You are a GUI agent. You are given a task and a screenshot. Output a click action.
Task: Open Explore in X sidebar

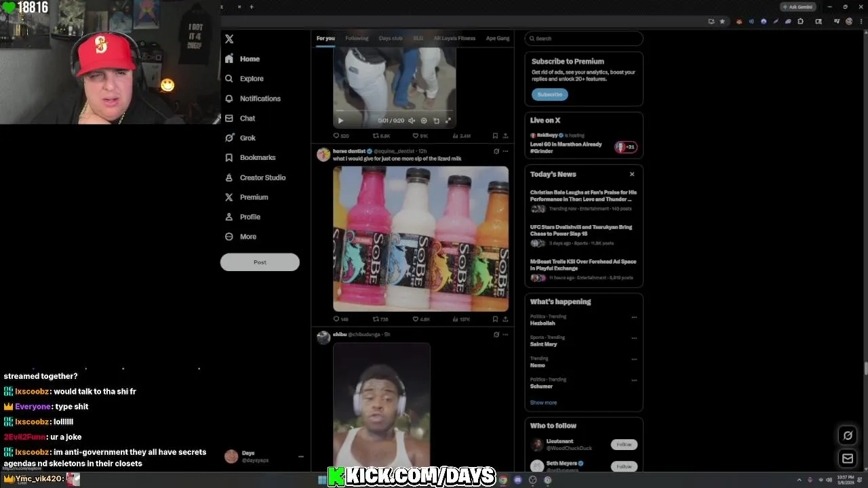click(x=244, y=79)
